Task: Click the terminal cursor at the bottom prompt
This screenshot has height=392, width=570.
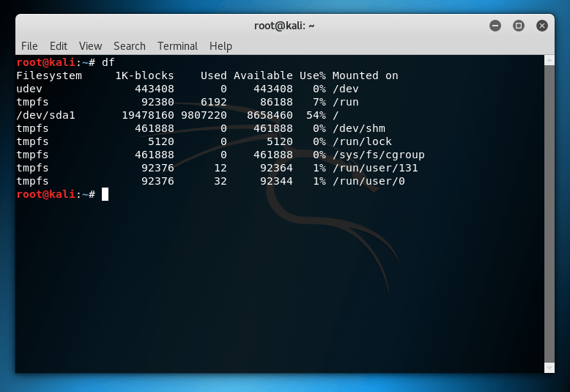Action: (x=105, y=194)
